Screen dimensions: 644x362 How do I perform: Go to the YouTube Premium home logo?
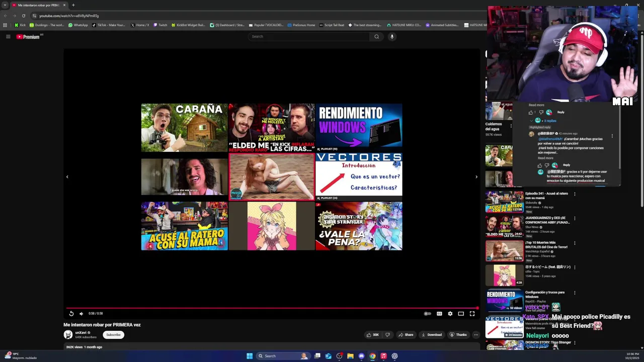pos(29,37)
